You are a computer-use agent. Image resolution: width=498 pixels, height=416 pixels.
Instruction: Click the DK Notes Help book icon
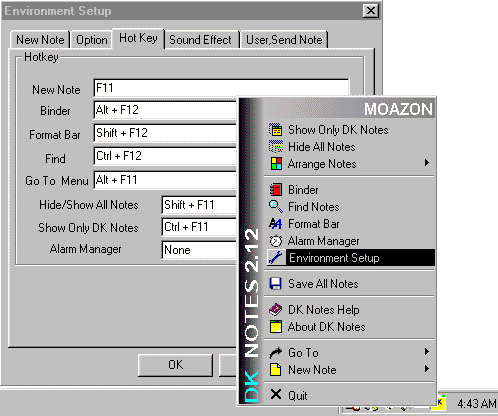276,310
